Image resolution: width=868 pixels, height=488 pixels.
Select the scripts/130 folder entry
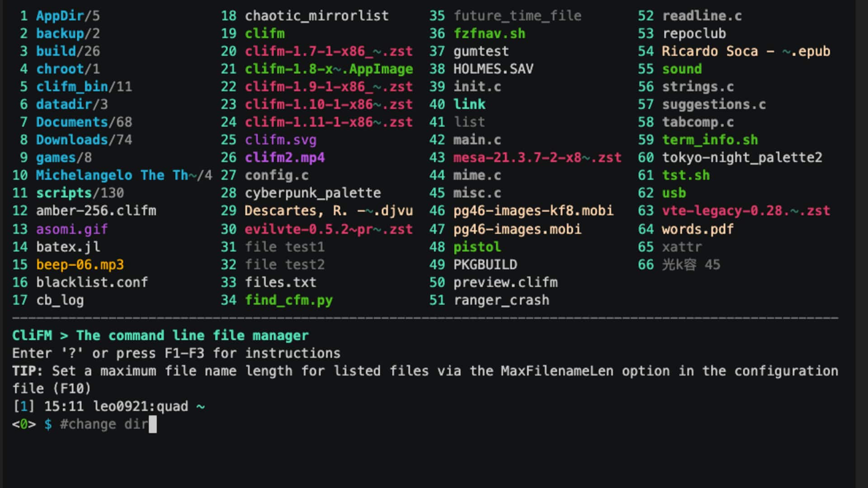pyautogui.click(x=80, y=193)
